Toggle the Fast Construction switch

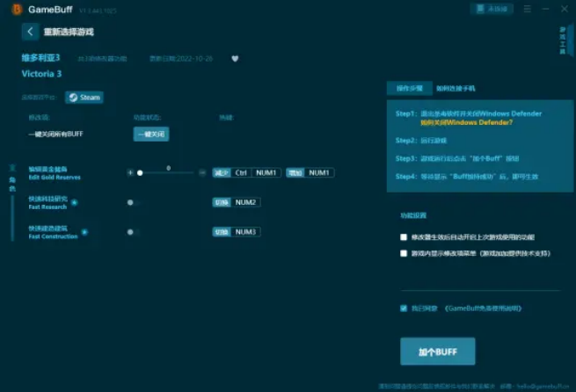click(x=133, y=232)
